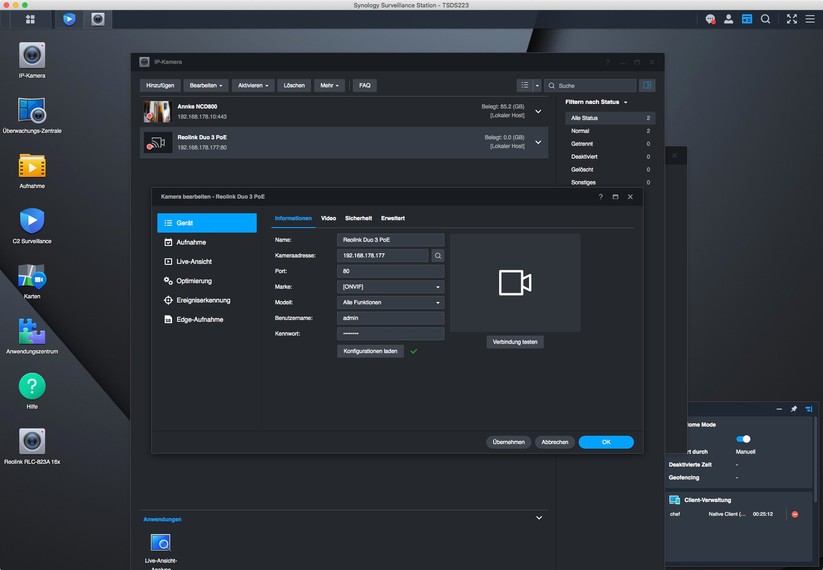Viewport: 823px width, 570px height.
Task: Open help question mark in Kamera bearbeiten dialog
Action: pyautogui.click(x=600, y=197)
